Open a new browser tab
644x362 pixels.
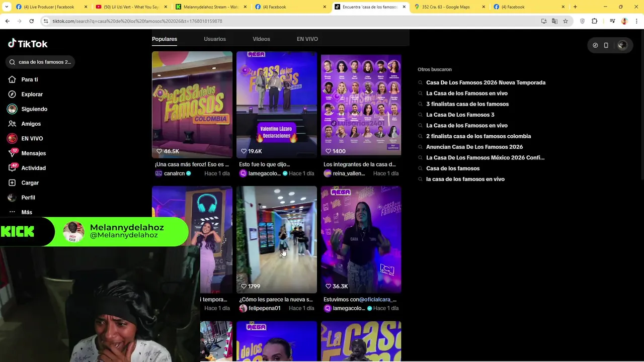click(575, 7)
